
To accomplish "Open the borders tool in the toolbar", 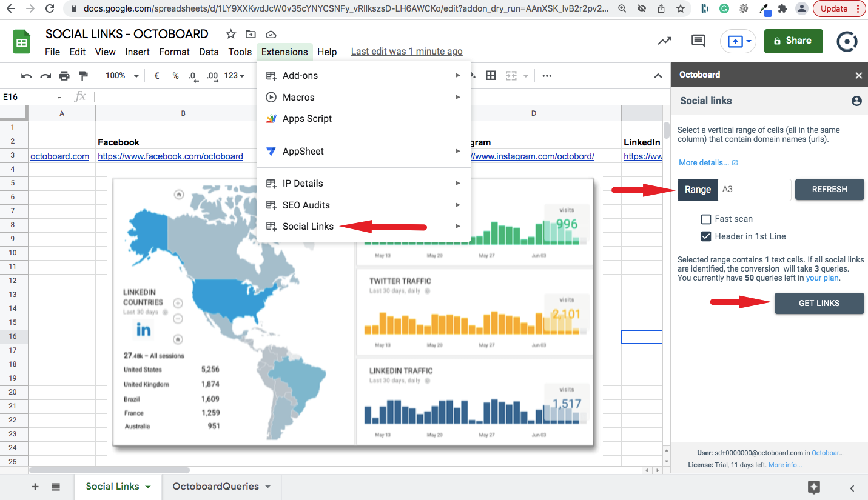I will [491, 76].
